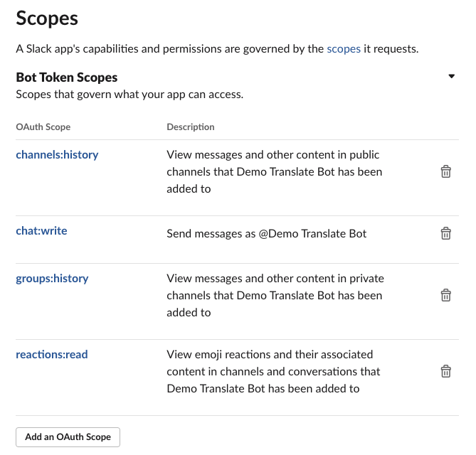
Task: Select the Bot Token Scopes section title
Action: [66, 77]
